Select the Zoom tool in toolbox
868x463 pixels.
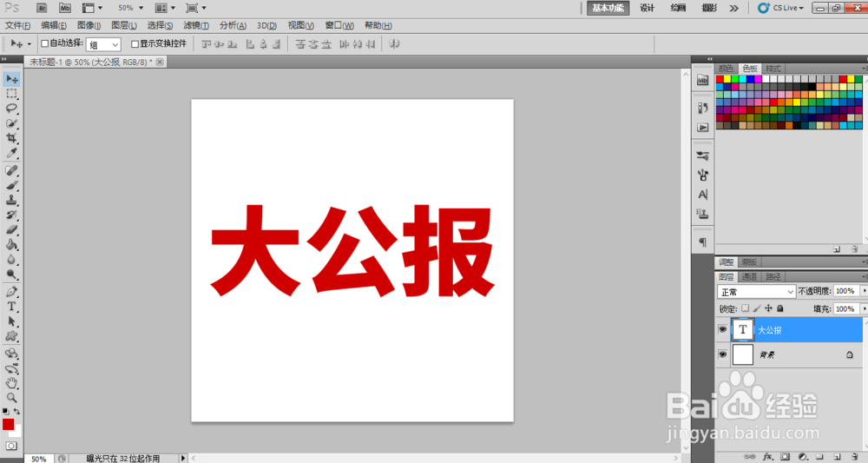[x=11, y=397]
